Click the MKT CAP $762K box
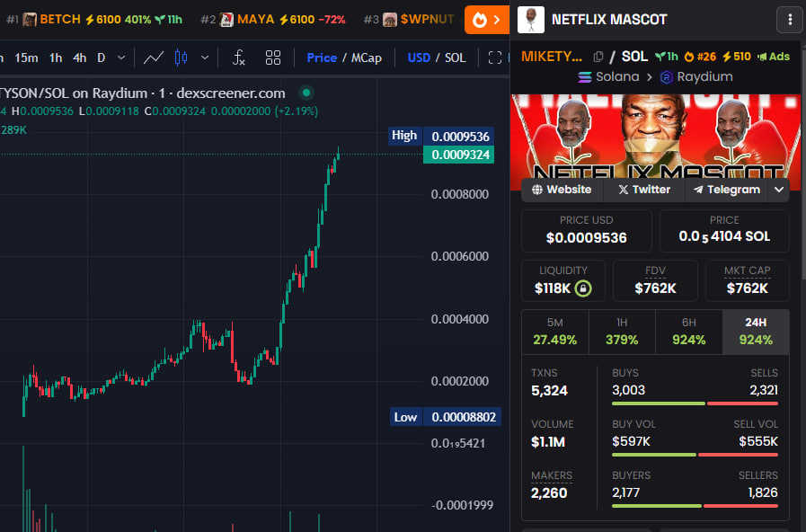The width and height of the screenshot is (806, 532). click(x=748, y=280)
